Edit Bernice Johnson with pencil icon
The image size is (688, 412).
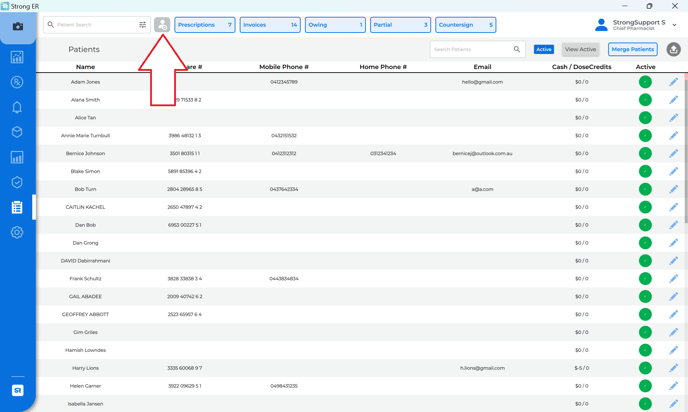[674, 154]
